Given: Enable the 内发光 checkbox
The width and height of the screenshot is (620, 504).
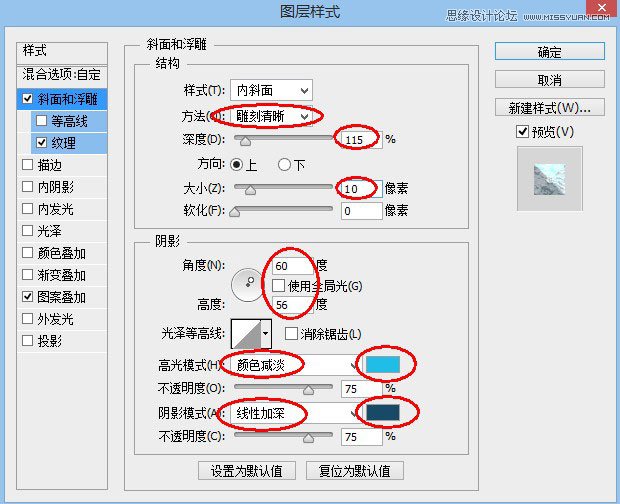Looking at the screenshot, I should click(27, 208).
